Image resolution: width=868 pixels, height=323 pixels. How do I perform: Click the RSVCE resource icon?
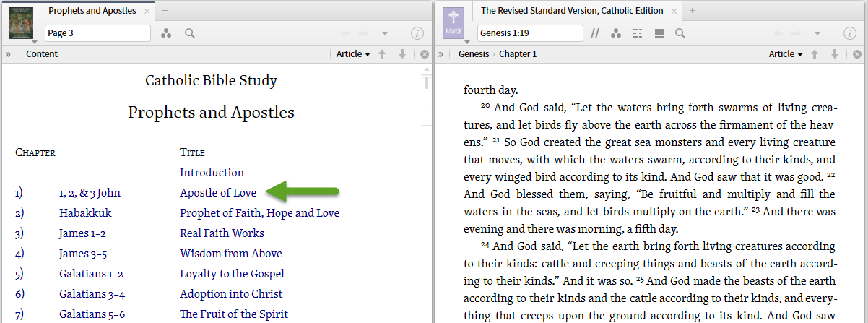pyautogui.click(x=453, y=22)
